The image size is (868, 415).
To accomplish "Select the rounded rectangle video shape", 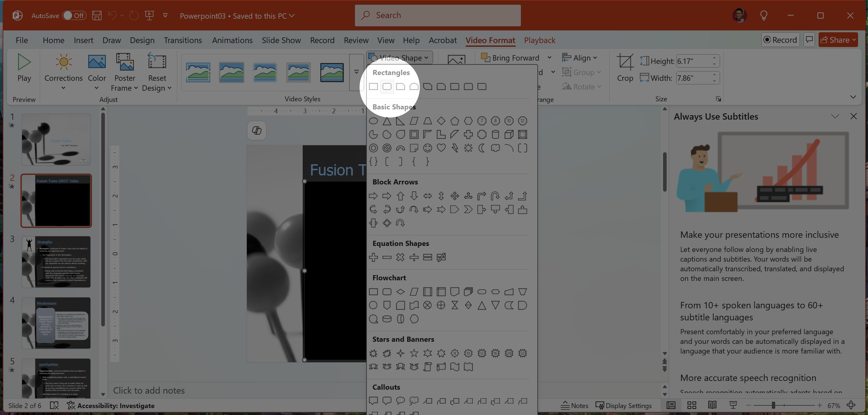I will (387, 86).
